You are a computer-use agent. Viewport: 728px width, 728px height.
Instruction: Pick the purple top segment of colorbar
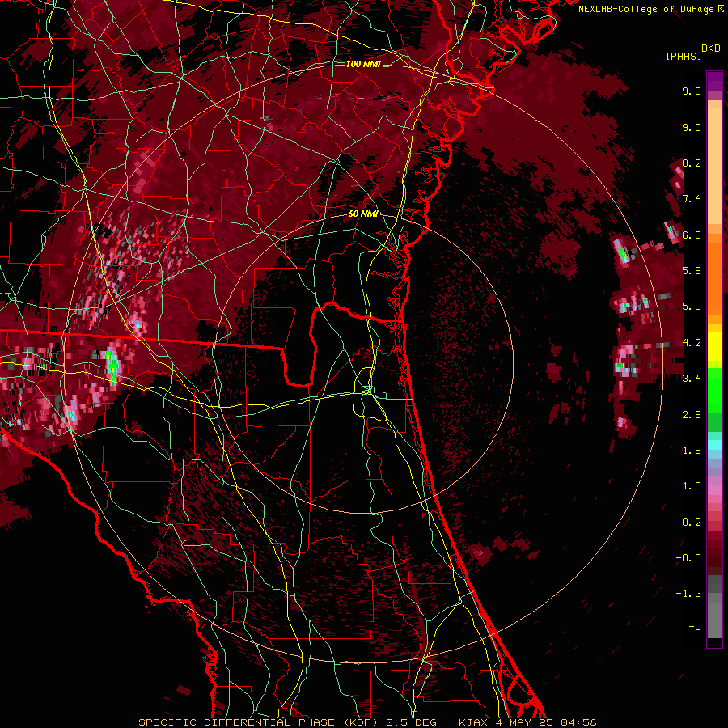coord(714,81)
